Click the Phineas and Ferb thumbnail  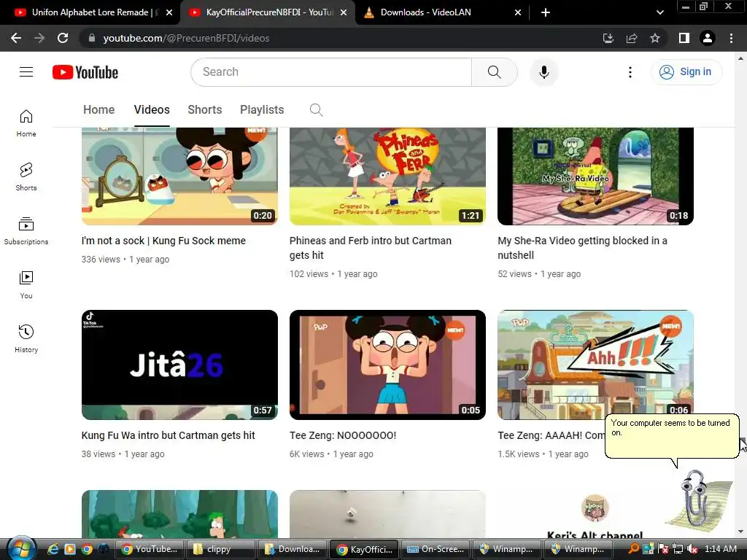pyautogui.click(x=387, y=176)
